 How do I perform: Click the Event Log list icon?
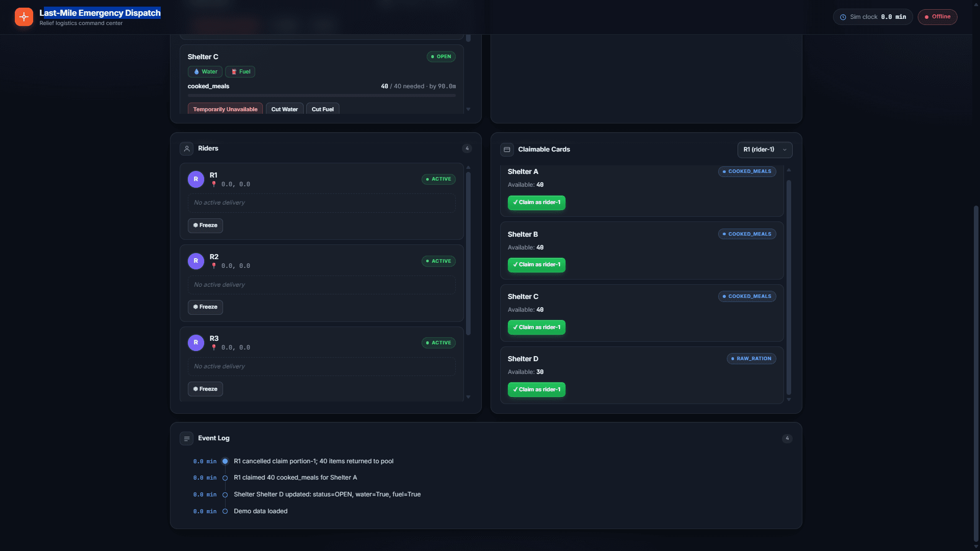[187, 438]
